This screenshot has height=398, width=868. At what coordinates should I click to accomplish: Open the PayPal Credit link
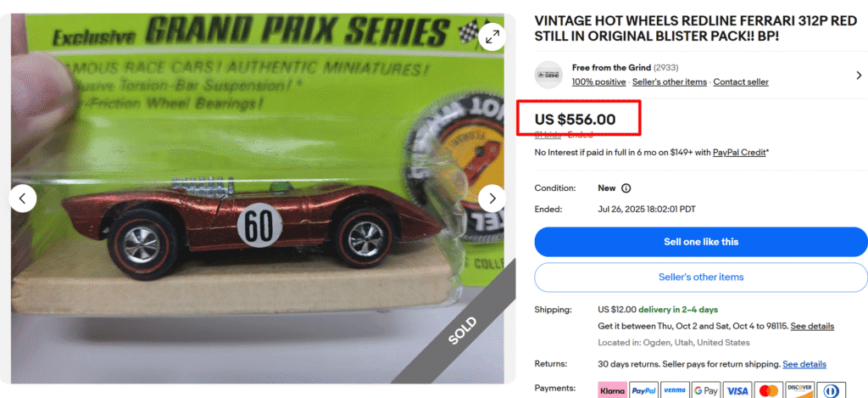click(739, 152)
